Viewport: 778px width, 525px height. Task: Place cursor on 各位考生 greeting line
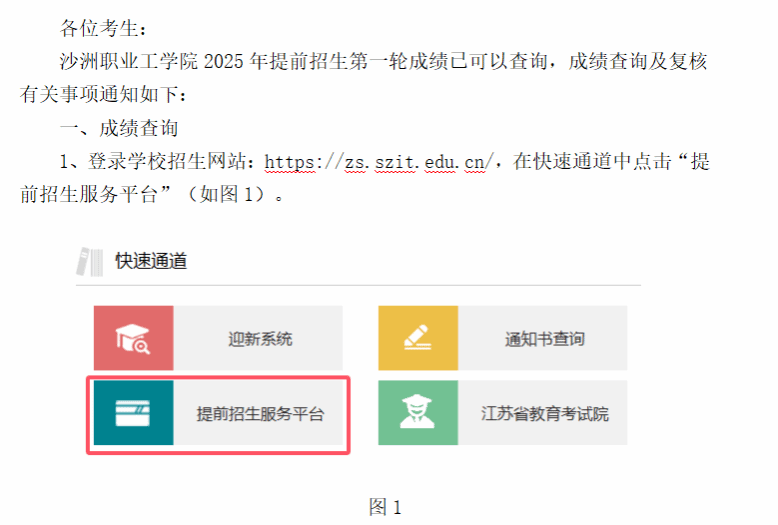click(x=103, y=28)
